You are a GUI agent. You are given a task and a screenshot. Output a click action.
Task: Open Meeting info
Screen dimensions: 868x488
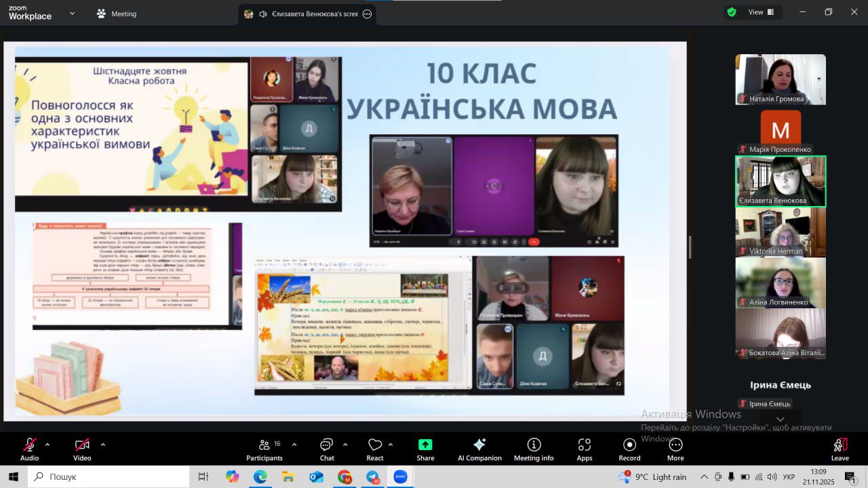pos(534,449)
